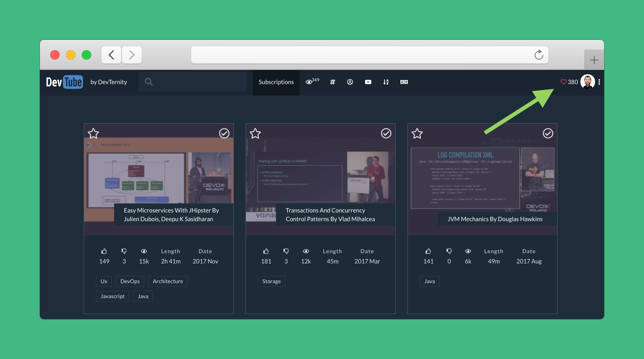Click thumbs-down icon on Transactions card

pyautogui.click(x=286, y=251)
